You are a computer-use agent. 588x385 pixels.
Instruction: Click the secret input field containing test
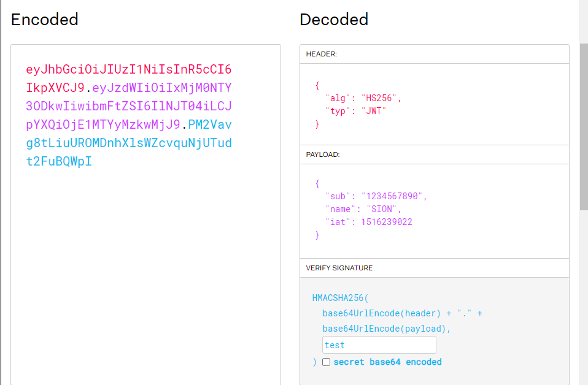coord(379,345)
